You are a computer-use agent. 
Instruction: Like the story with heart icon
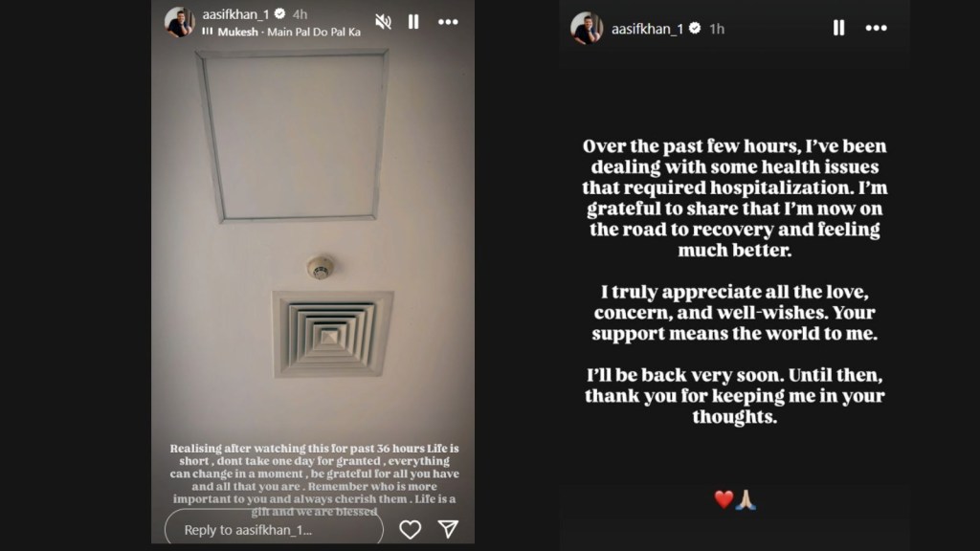click(x=410, y=530)
